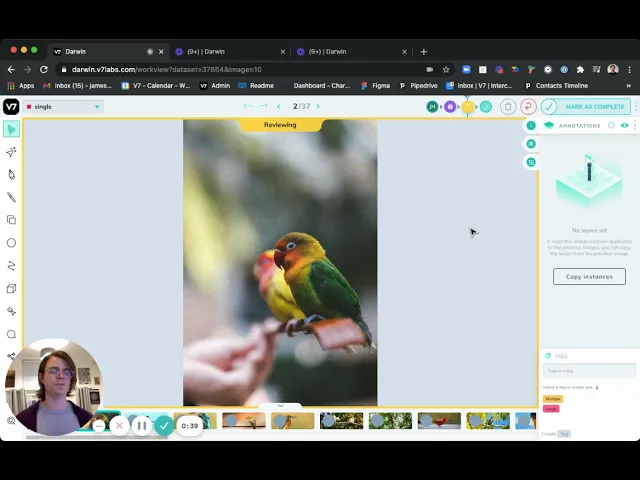Collapse the thumbnail strip handle
Screen dimensions: 640x480
[280, 406]
